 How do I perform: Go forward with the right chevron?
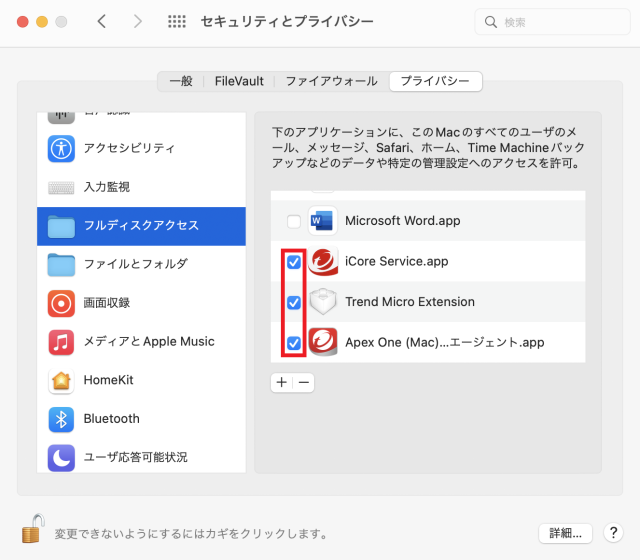138,21
